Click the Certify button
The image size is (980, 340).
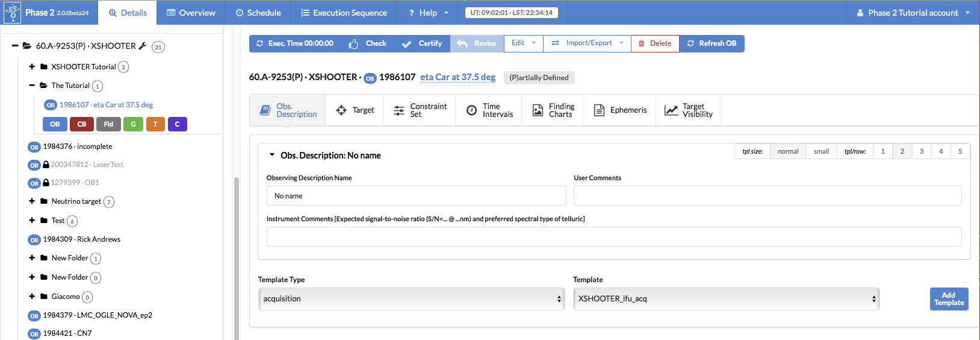[422, 43]
